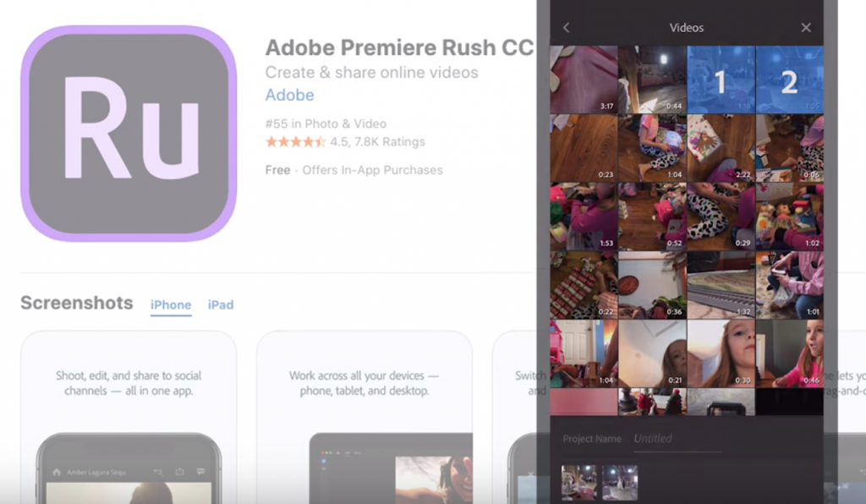866x504 pixels.
Task: Click the Project Name Untitled field
Action: tap(677, 440)
